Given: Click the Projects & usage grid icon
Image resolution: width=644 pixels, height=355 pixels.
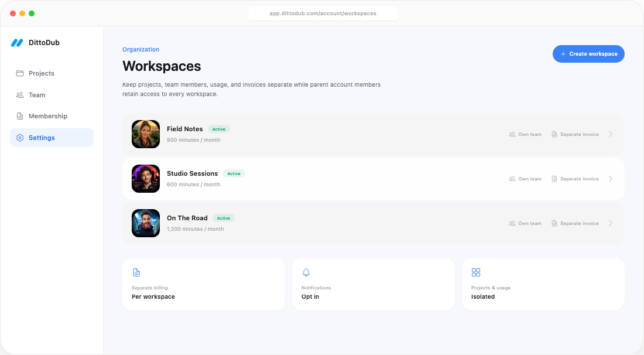Looking at the screenshot, I should coord(475,272).
